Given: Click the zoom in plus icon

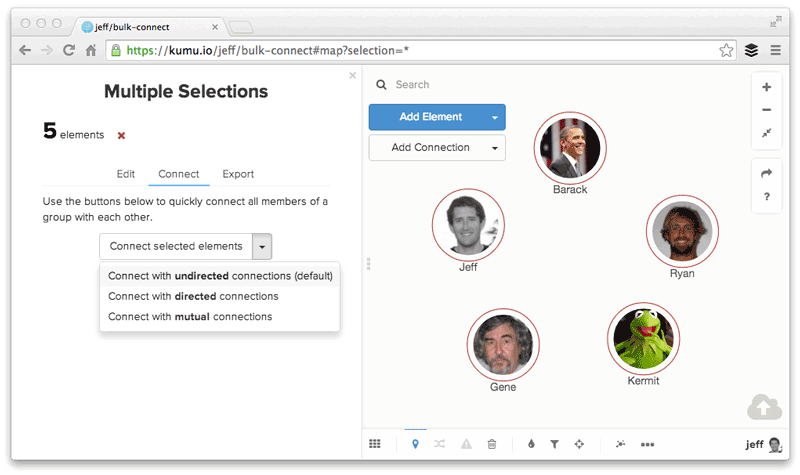Looking at the screenshot, I should [766, 88].
